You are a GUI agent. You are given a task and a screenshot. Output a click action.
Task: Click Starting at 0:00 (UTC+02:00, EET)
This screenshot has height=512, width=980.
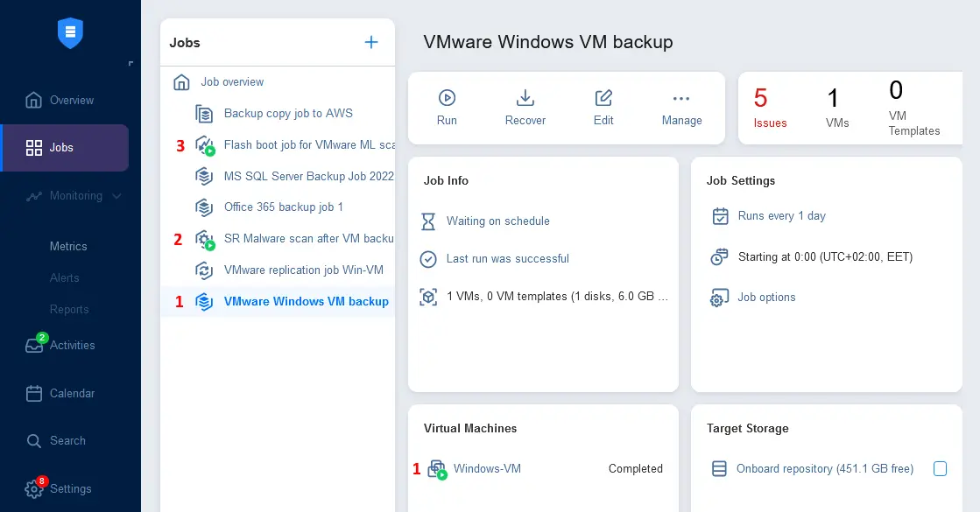pyautogui.click(x=826, y=257)
